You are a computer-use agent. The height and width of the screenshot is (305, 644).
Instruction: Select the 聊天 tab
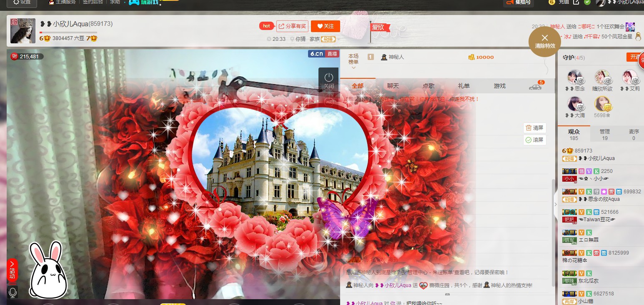coord(393,86)
